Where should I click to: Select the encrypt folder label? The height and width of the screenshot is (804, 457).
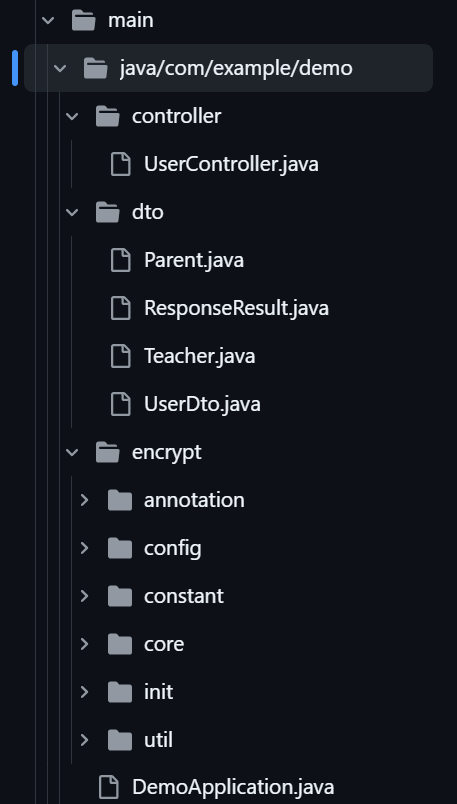167,453
